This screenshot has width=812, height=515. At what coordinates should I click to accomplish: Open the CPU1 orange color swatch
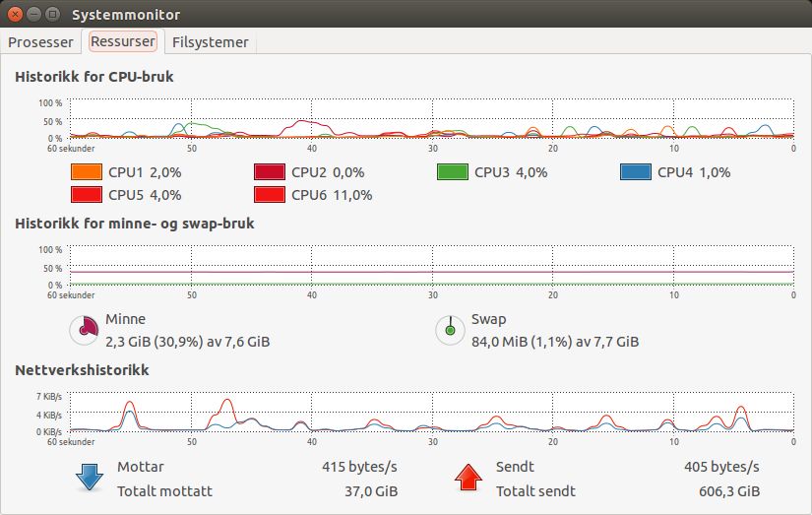click(87, 172)
